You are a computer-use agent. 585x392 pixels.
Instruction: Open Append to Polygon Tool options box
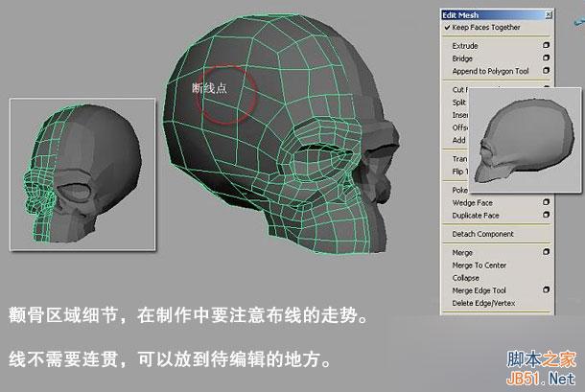tap(546, 71)
